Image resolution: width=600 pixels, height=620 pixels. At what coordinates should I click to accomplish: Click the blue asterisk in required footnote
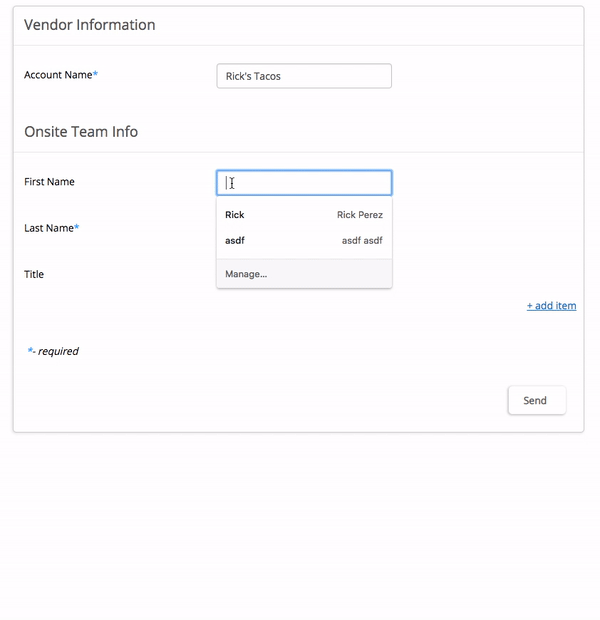[29, 351]
